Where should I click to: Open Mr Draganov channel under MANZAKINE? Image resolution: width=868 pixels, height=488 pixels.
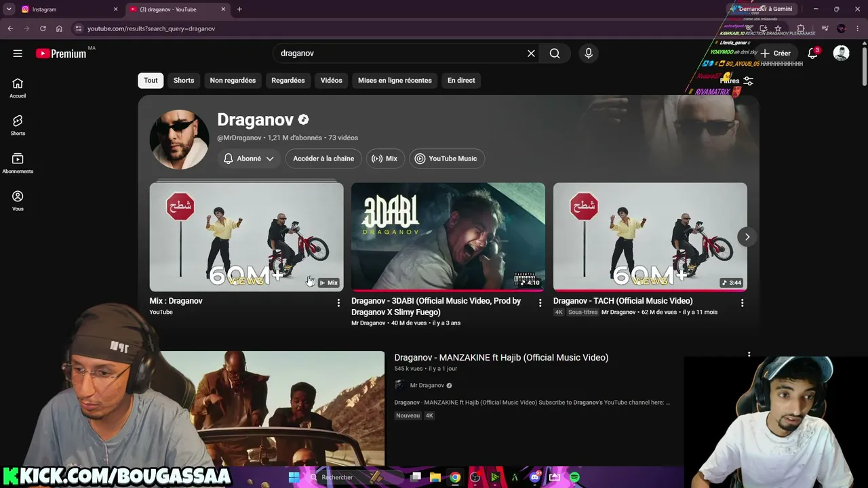click(427, 385)
